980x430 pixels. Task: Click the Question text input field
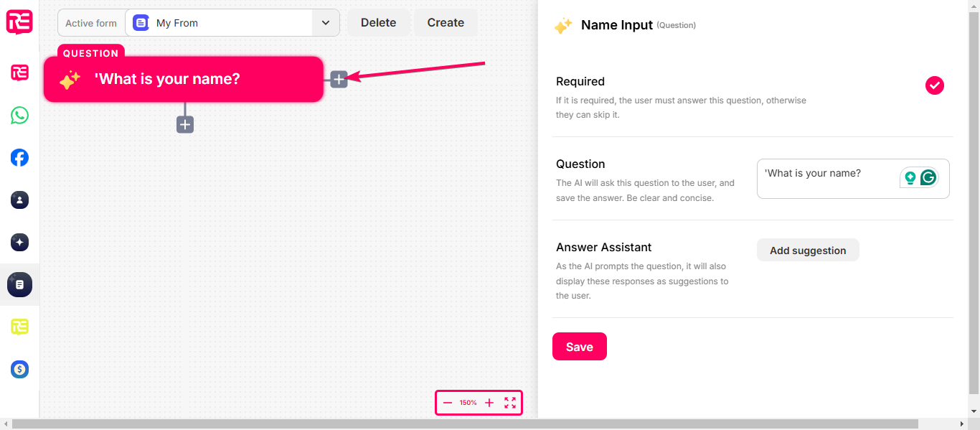pos(853,179)
